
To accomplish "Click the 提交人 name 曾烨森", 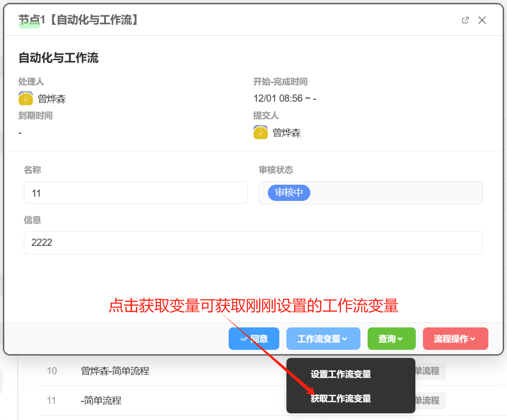I will coord(286,133).
